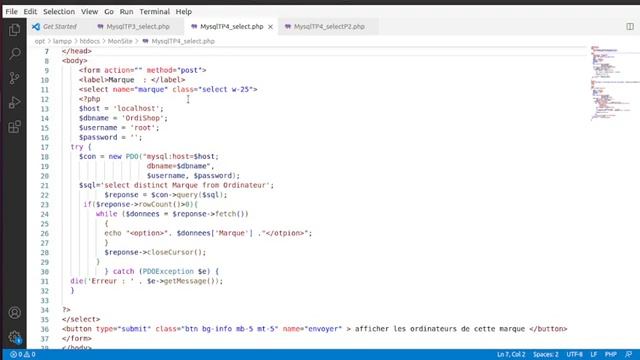Image resolution: width=640 pixels, height=360 pixels.
Task: Click the $username = 'root' line
Action: [x=119, y=128]
